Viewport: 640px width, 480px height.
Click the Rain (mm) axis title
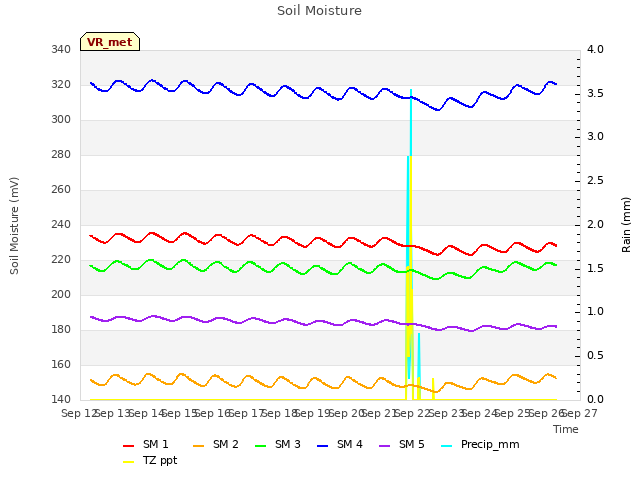tap(626, 225)
